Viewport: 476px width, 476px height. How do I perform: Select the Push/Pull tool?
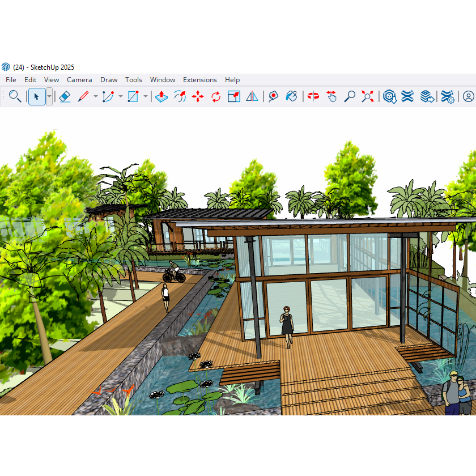pos(161,96)
